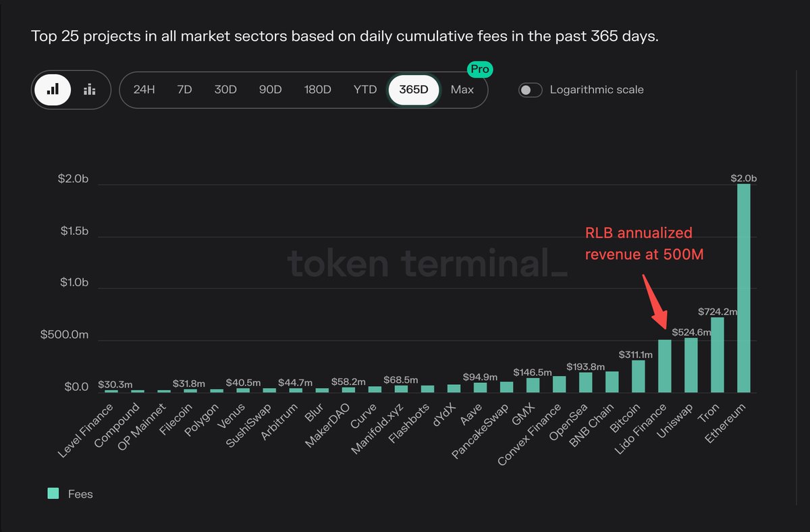The width and height of the screenshot is (810, 532).
Task: Click the BNB Chain axis label
Action: click(x=591, y=427)
